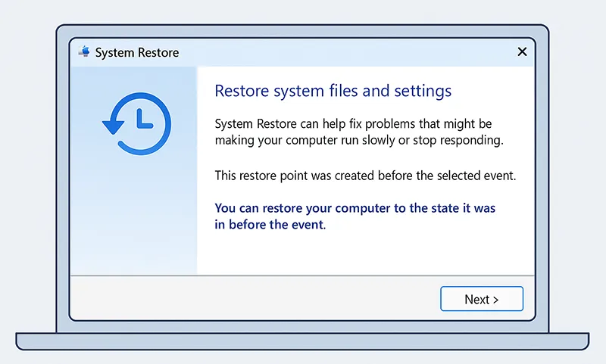Click the bold line "in before the event."
This screenshot has height=364, width=606.
click(x=270, y=225)
